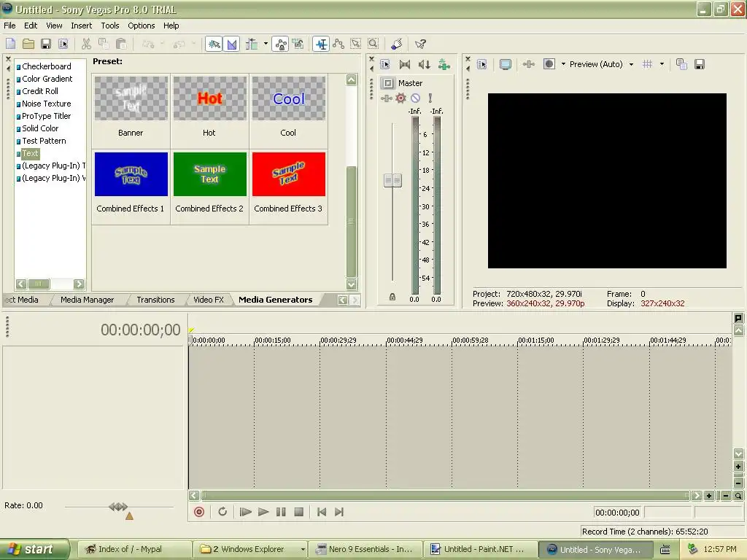
Task: Open the Split Screen View dropdown arrow
Action: [x=563, y=64]
